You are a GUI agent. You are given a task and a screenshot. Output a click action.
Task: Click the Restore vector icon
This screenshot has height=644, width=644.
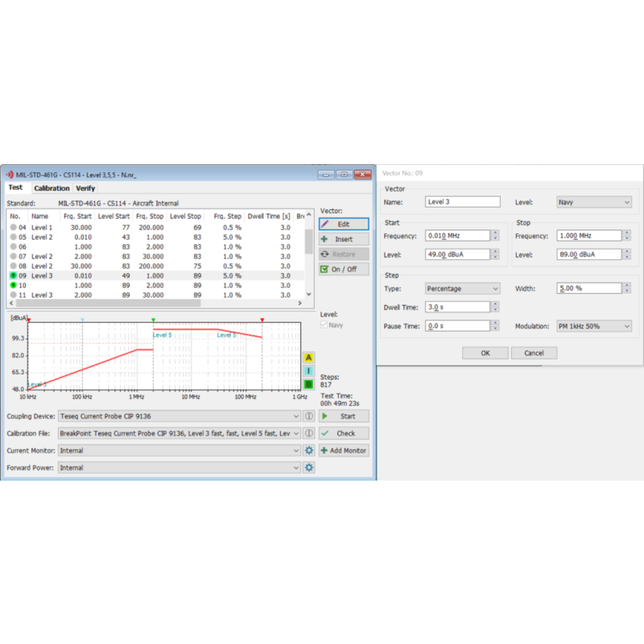323,254
